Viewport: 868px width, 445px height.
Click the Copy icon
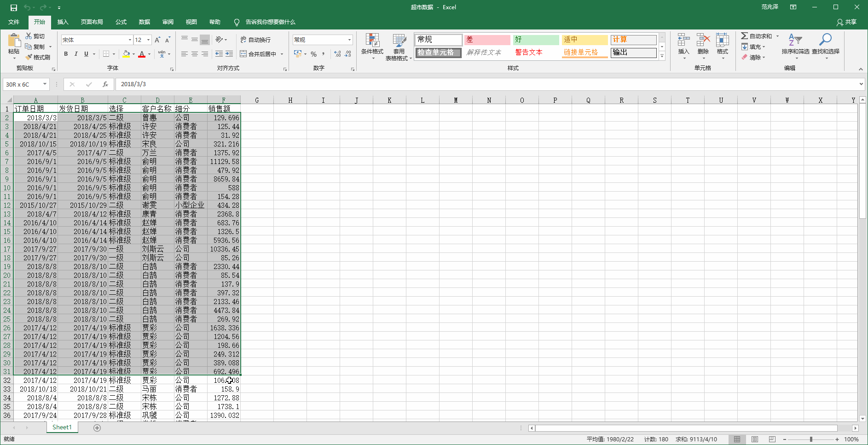29,47
